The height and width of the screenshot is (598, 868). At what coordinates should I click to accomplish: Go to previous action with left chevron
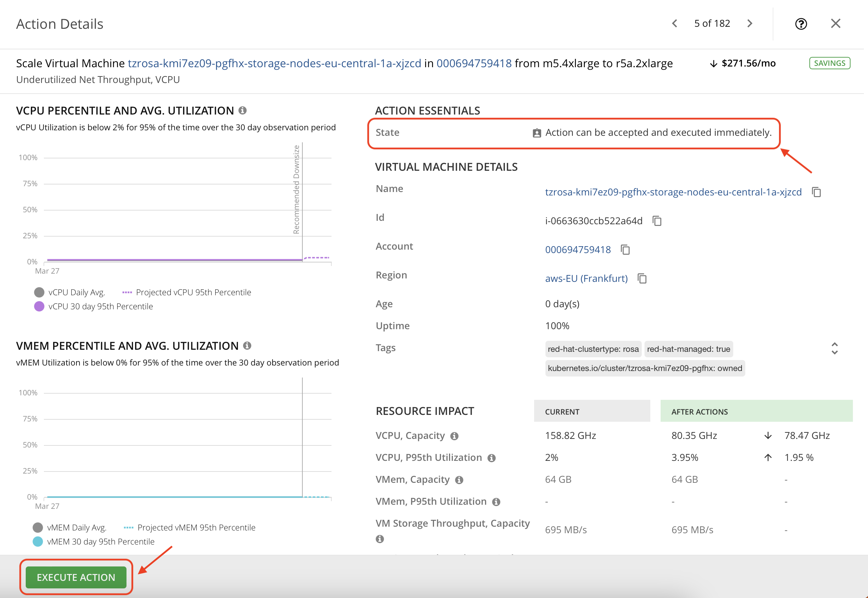[674, 24]
